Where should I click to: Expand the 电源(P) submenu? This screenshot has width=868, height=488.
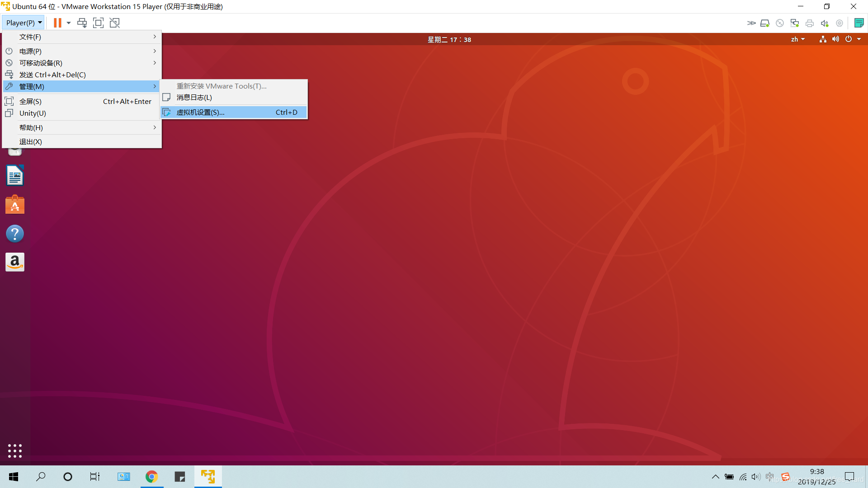(82, 51)
